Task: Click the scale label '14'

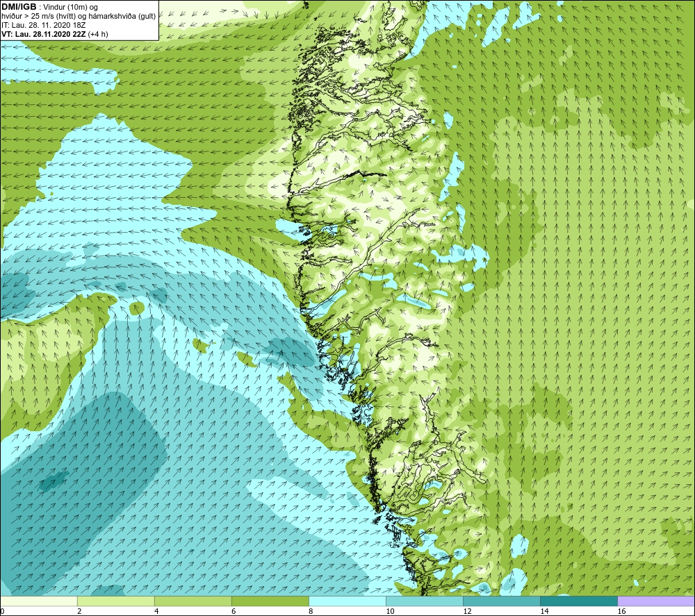Action: click(x=544, y=611)
